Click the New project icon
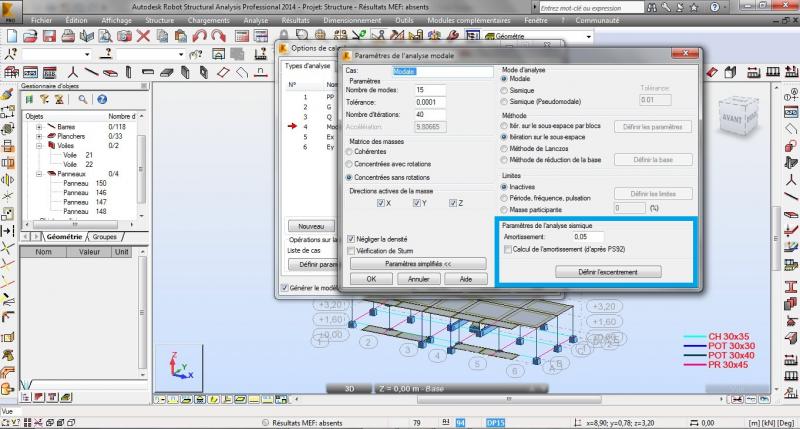The image size is (800, 429). [11, 36]
